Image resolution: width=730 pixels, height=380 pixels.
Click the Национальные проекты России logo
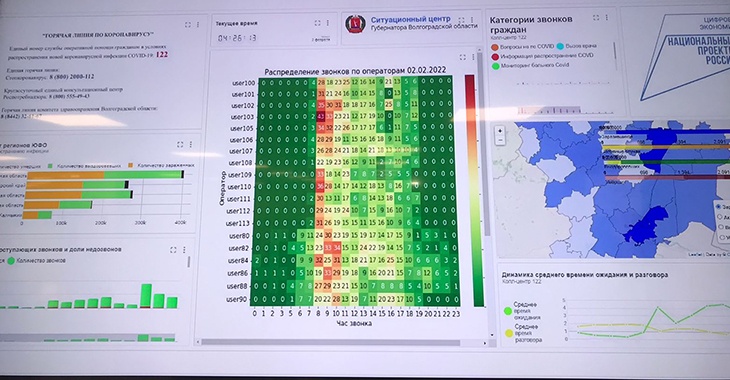[685, 56]
